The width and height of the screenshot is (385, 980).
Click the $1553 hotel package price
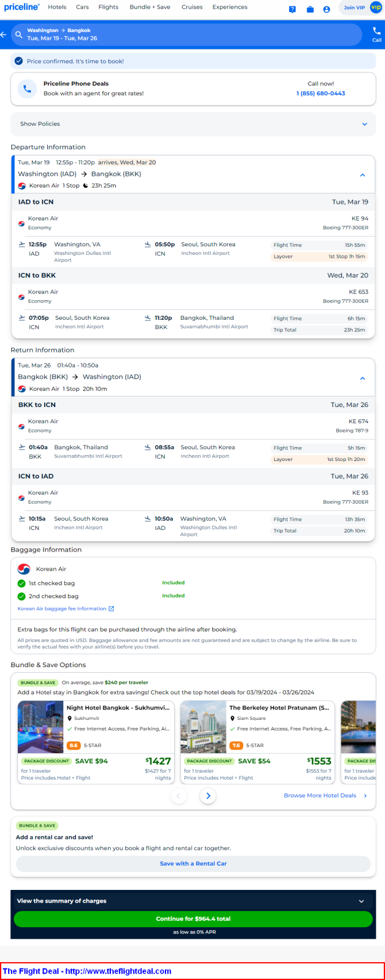(x=319, y=761)
